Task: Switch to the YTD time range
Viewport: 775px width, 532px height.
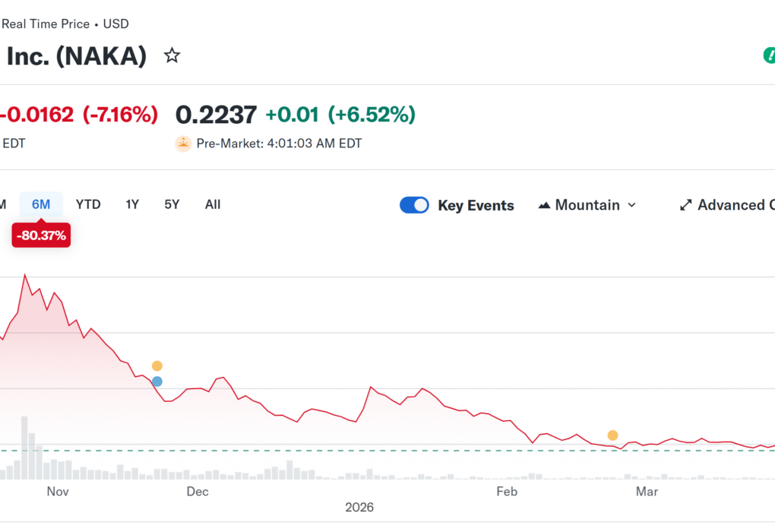Action: [x=87, y=204]
